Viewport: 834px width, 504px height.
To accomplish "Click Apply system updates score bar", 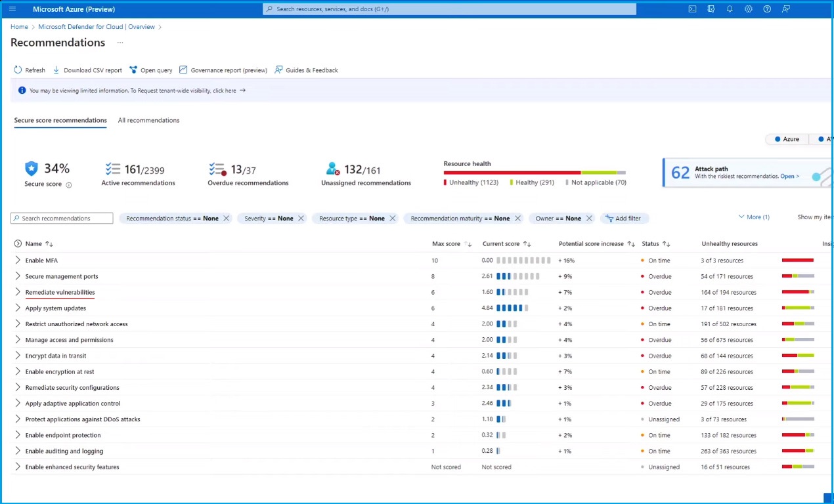I will click(512, 308).
